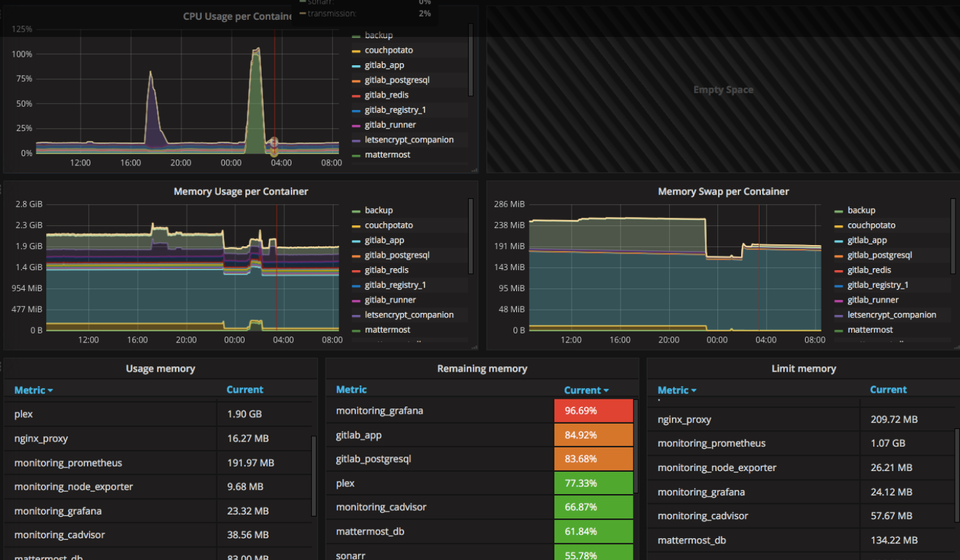
Task: Sort Remaining memory table by Metric column
Action: pos(351,389)
